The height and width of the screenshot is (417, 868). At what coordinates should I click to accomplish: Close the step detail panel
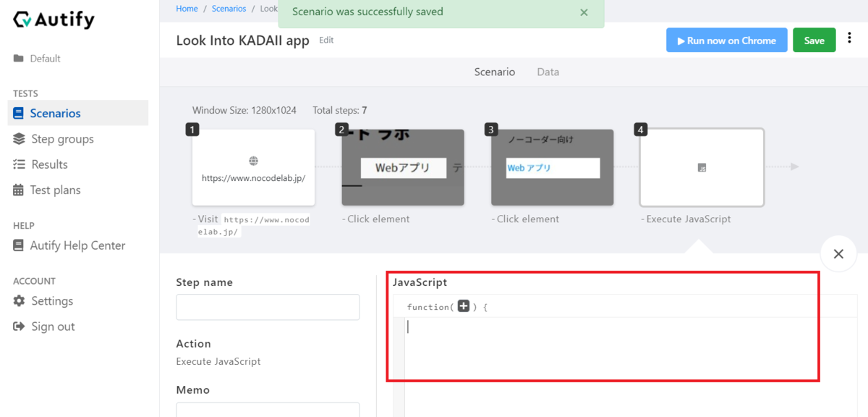(x=838, y=254)
